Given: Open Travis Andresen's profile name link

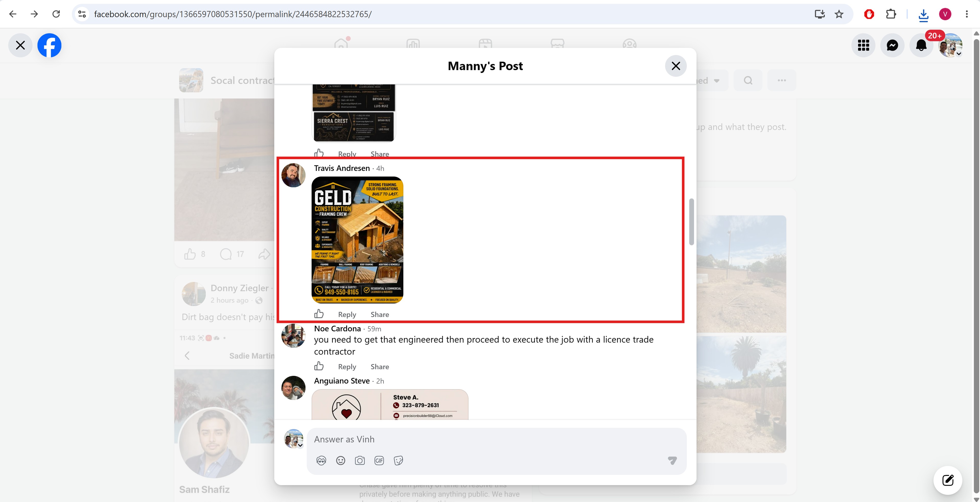Looking at the screenshot, I should pos(342,168).
